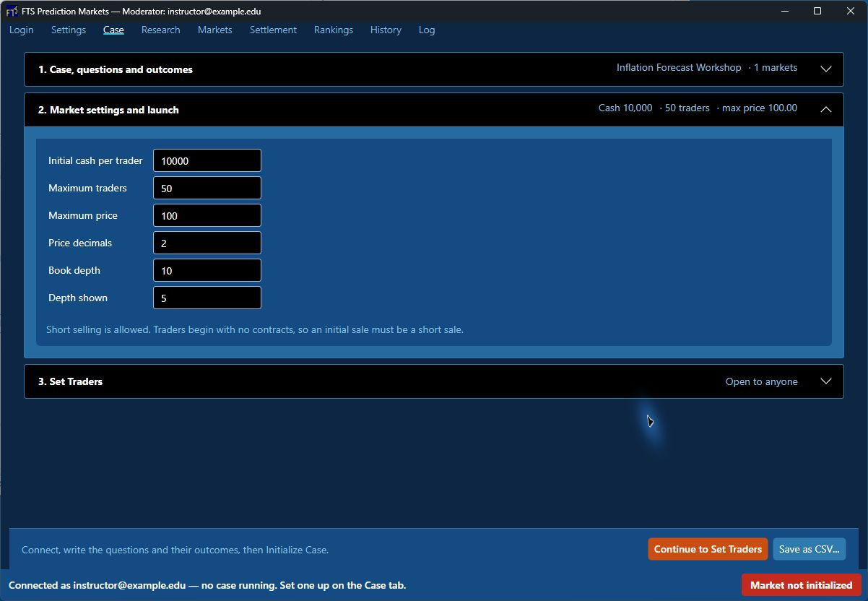Collapse the Market settings and launch chevron
The image size is (868, 601).
[826, 110]
